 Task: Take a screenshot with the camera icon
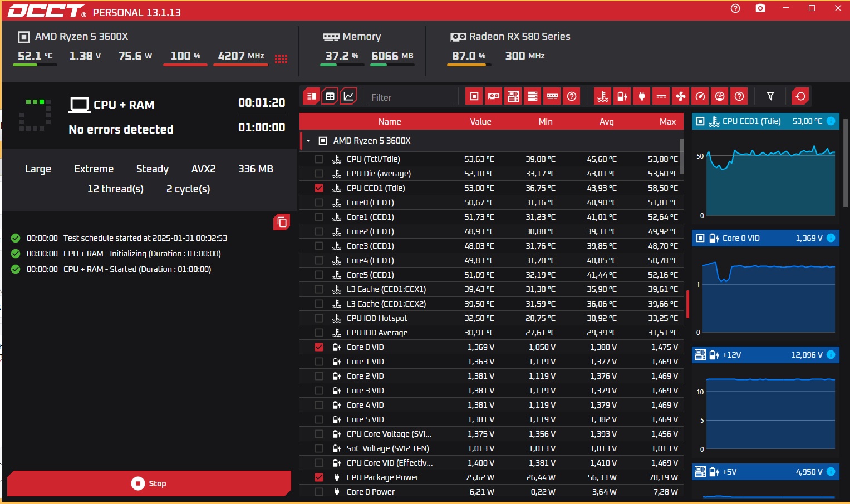[x=760, y=8]
